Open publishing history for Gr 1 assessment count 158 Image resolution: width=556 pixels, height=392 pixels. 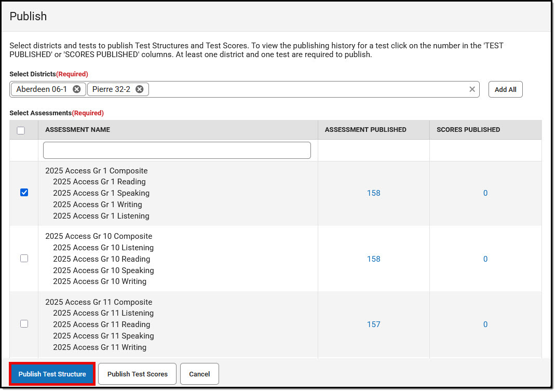pyautogui.click(x=373, y=193)
